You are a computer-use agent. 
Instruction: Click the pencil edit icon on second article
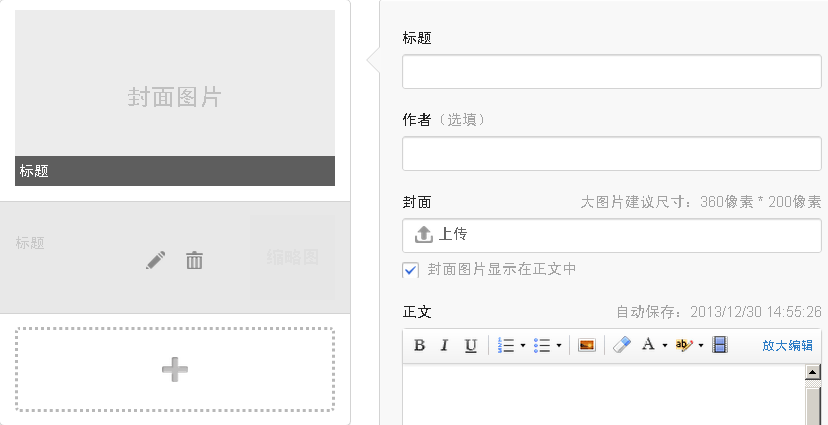[155, 260]
